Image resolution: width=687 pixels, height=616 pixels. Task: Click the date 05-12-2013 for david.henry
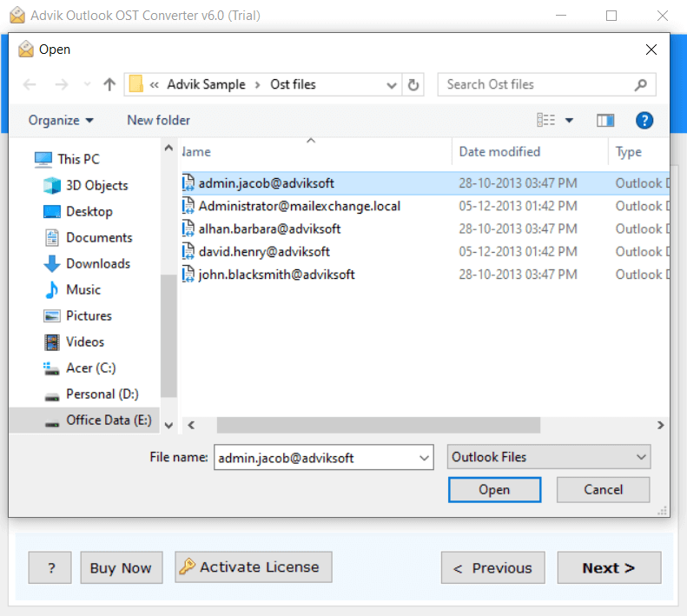click(x=518, y=252)
